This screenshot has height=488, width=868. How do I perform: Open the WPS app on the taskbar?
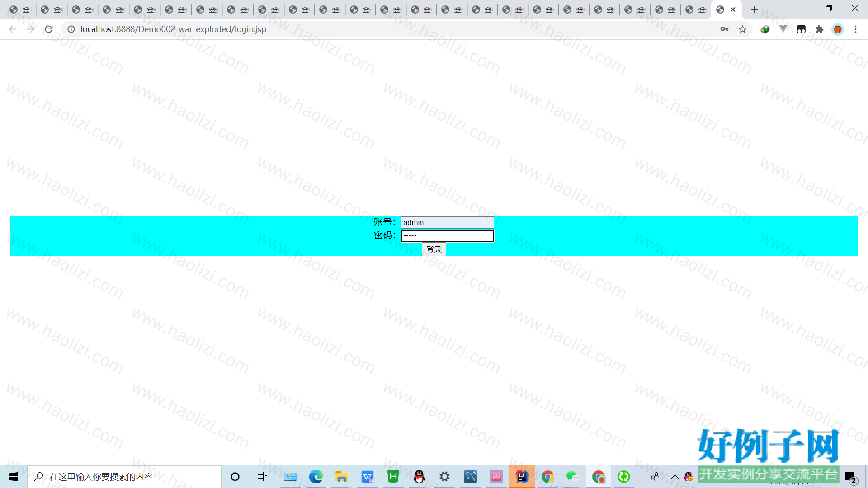tap(368, 477)
